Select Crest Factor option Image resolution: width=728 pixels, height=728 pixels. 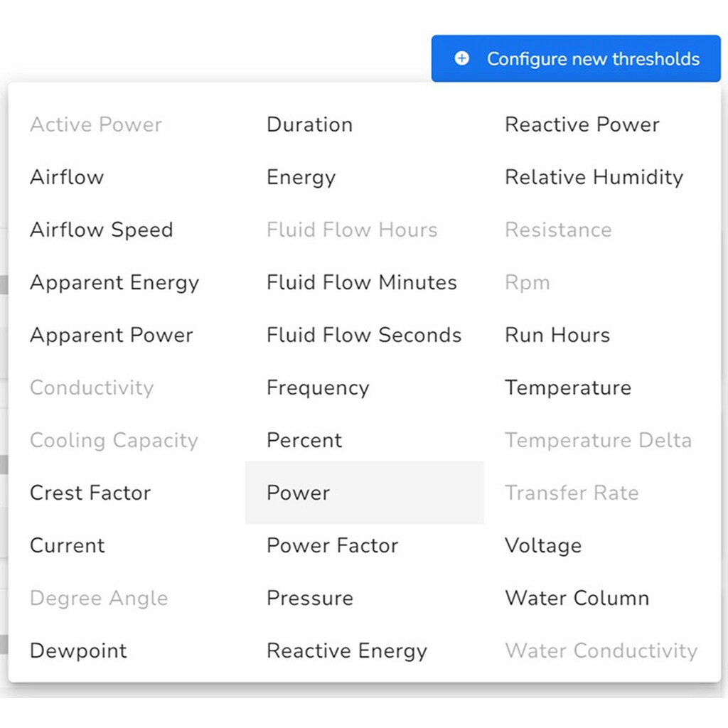click(x=90, y=493)
